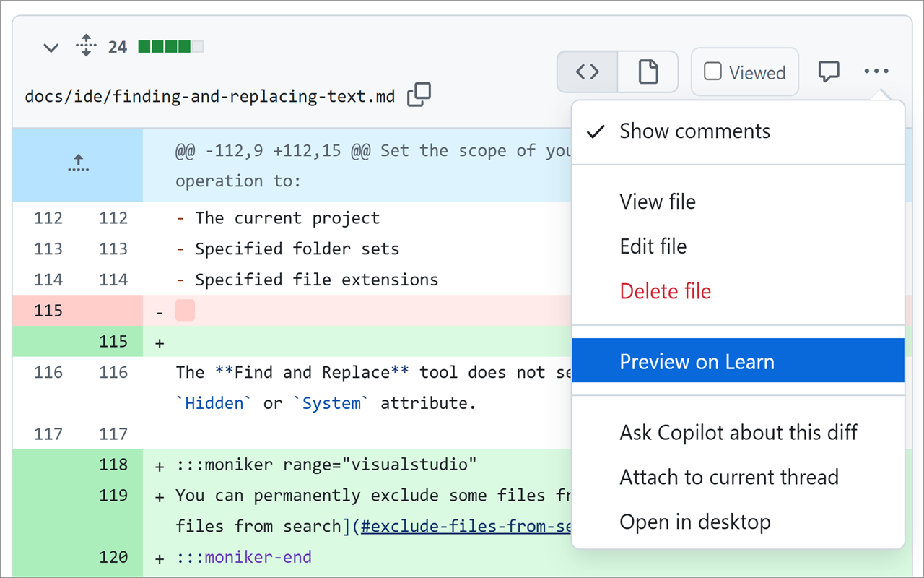Mark file as Viewed
924x578 pixels.
(x=744, y=72)
